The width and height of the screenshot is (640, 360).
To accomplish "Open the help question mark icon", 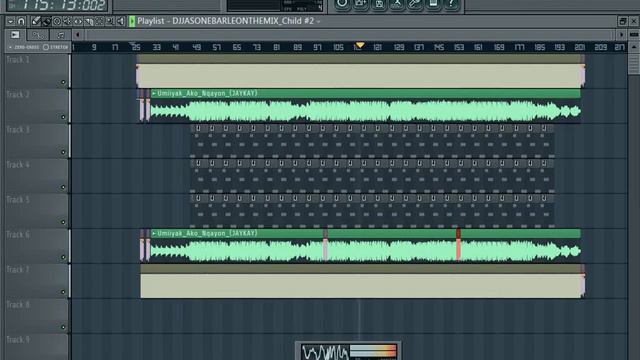I will point(451,4).
